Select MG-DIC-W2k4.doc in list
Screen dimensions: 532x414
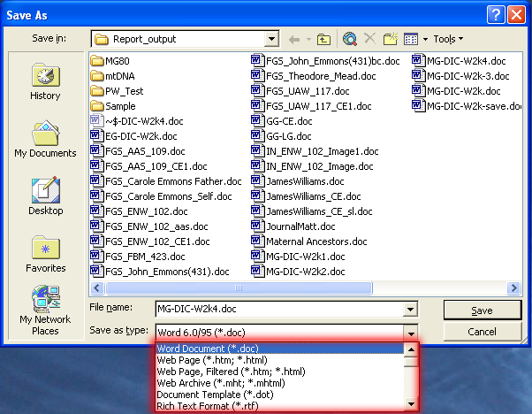tap(459, 61)
